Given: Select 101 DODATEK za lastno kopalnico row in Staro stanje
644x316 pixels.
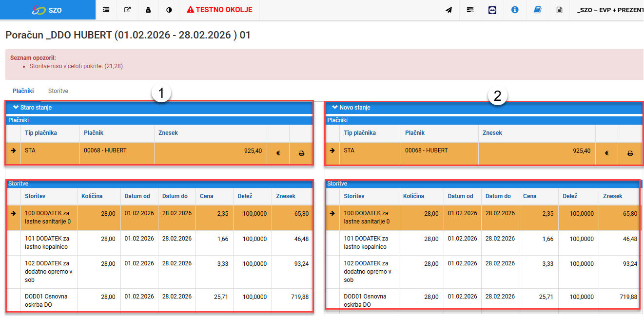Looking at the screenshot, I should [x=159, y=243].
